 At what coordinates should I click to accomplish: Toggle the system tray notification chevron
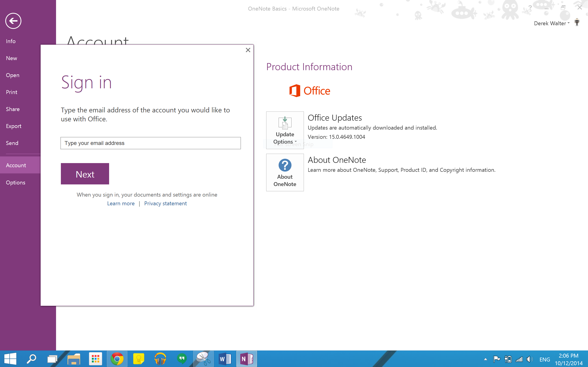[485, 359]
